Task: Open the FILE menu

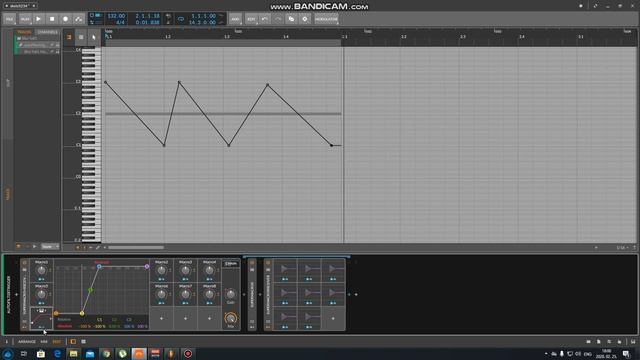Action: point(9,19)
